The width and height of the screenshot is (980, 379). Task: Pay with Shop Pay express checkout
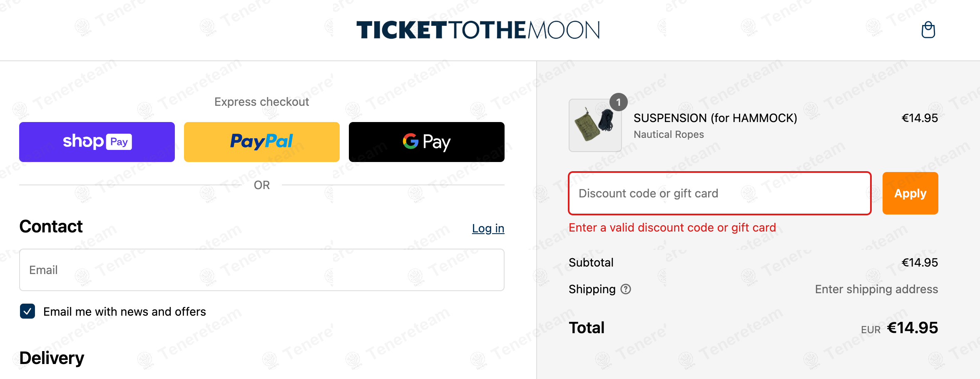[x=97, y=142]
